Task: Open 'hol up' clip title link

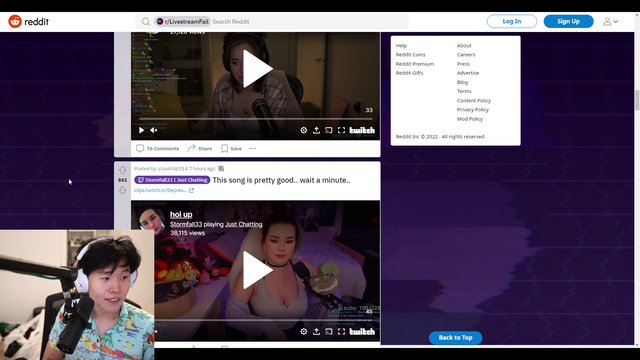Action: pos(181,214)
